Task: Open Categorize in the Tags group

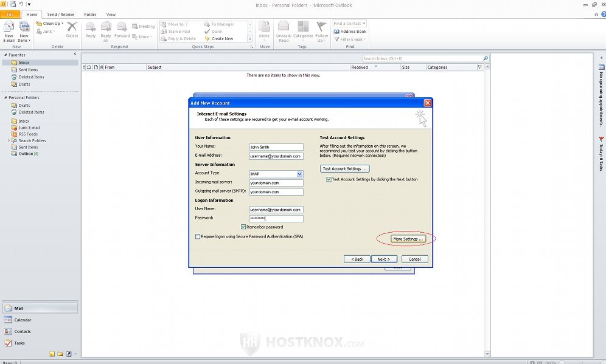Action: [x=303, y=32]
